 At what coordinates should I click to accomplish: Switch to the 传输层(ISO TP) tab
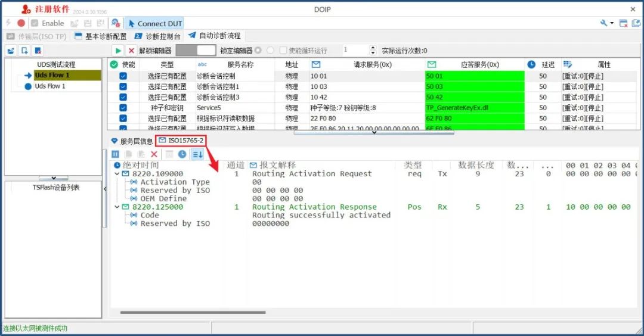coord(36,36)
